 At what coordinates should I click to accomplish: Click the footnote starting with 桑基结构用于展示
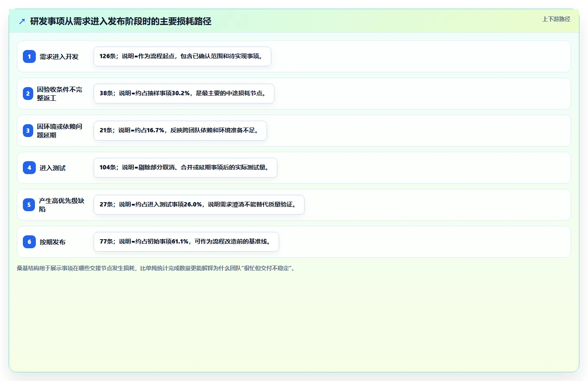[156, 268]
